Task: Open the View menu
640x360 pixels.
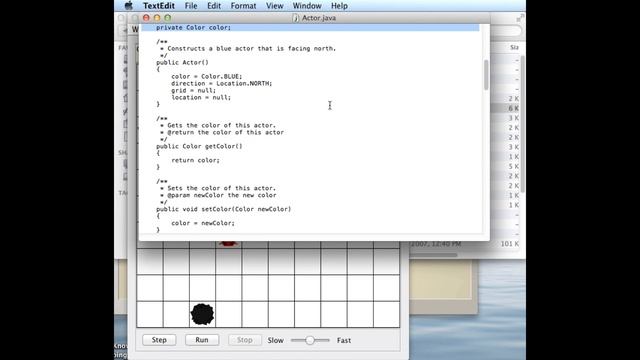Action: (275, 6)
